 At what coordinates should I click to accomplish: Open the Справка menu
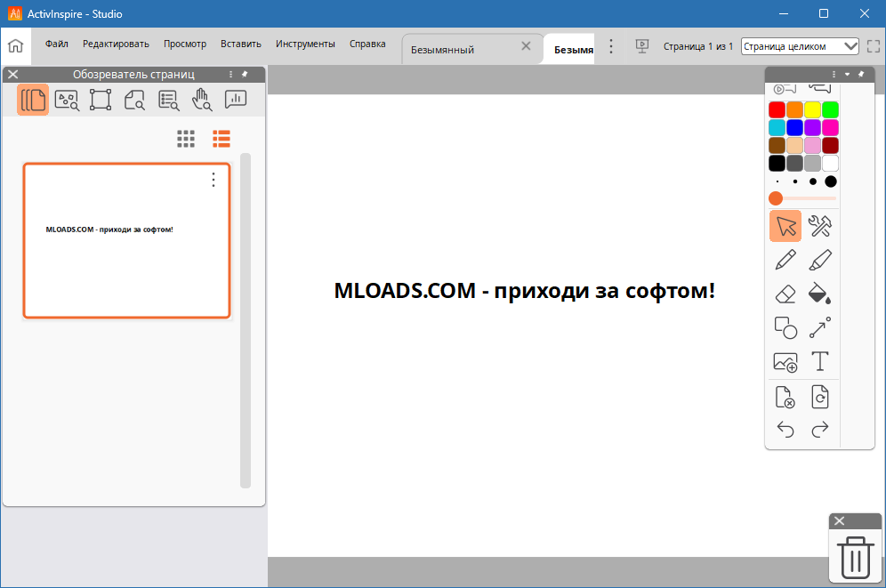367,44
